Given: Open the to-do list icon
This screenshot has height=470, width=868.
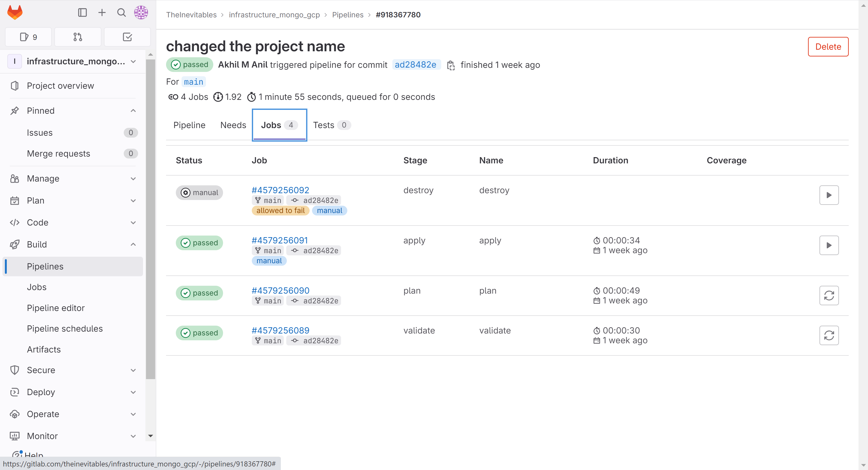Looking at the screenshot, I should pos(127,37).
